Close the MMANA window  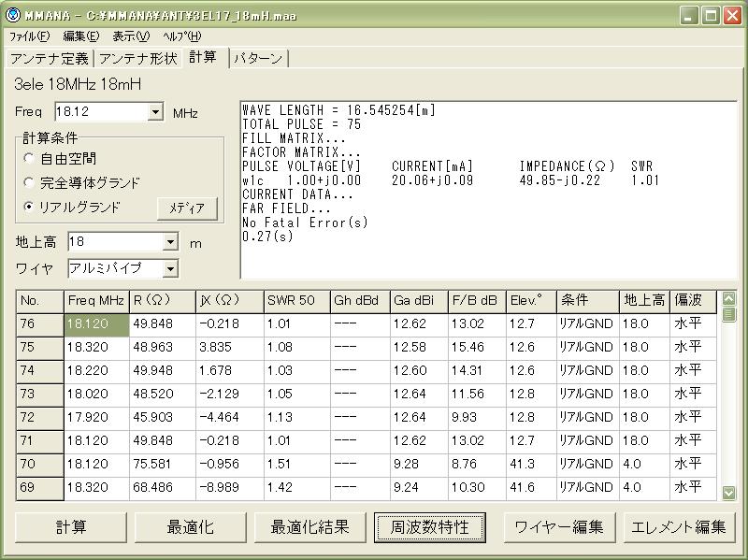pos(732,16)
